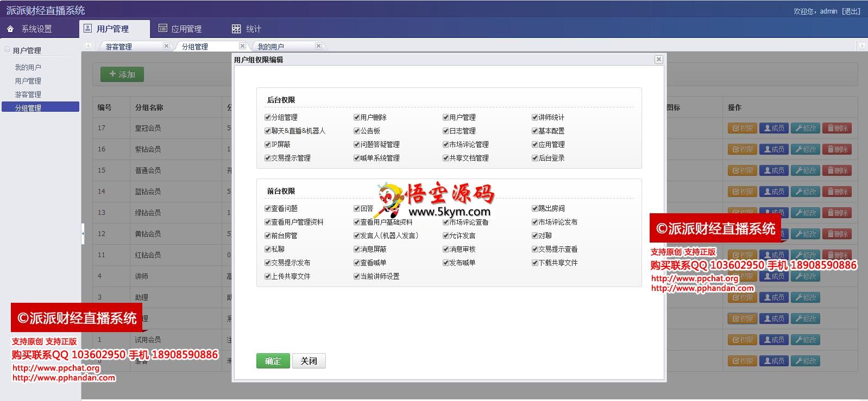Viewport: 868px width, 401px height.
Task: Click 修改 for 讲师 row
Action: pyautogui.click(x=805, y=276)
